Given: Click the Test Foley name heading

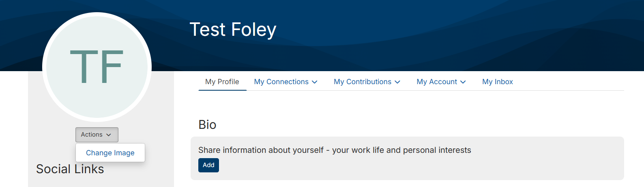Looking at the screenshot, I should tap(233, 30).
